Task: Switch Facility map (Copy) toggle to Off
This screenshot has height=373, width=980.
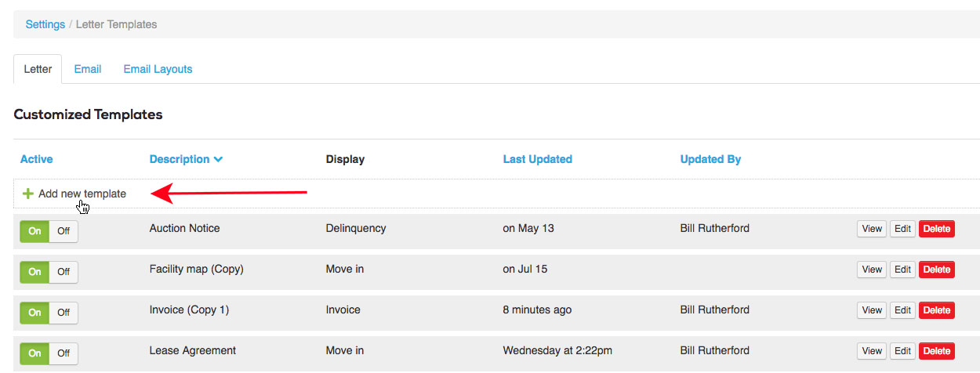Action: click(x=64, y=272)
